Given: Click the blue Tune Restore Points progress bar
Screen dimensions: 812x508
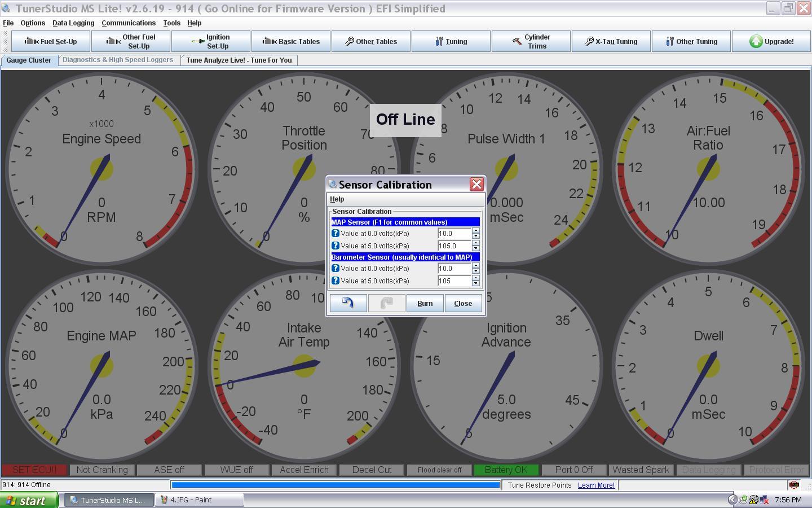Looking at the screenshot, I should click(x=336, y=485).
